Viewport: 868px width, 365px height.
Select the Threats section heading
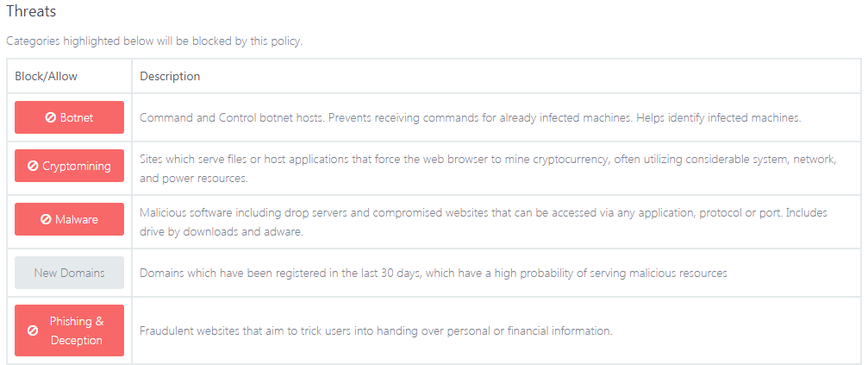pyautogui.click(x=31, y=11)
